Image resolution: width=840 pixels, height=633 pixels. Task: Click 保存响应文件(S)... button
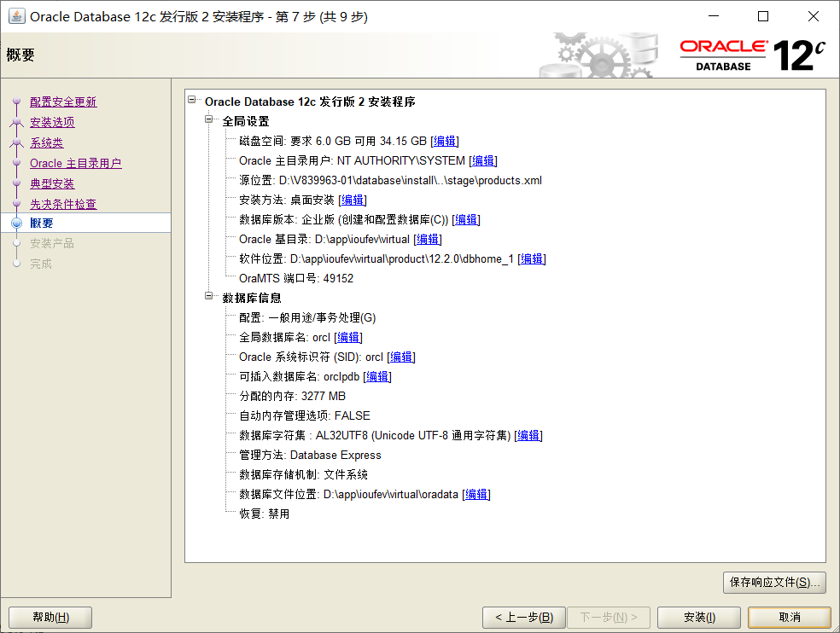click(x=774, y=582)
